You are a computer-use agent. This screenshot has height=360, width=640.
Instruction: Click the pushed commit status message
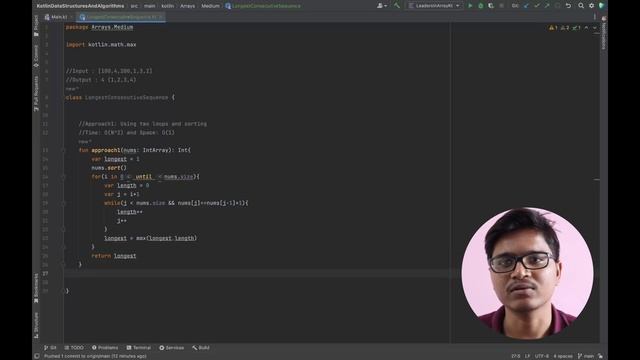(x=95, y=356)
